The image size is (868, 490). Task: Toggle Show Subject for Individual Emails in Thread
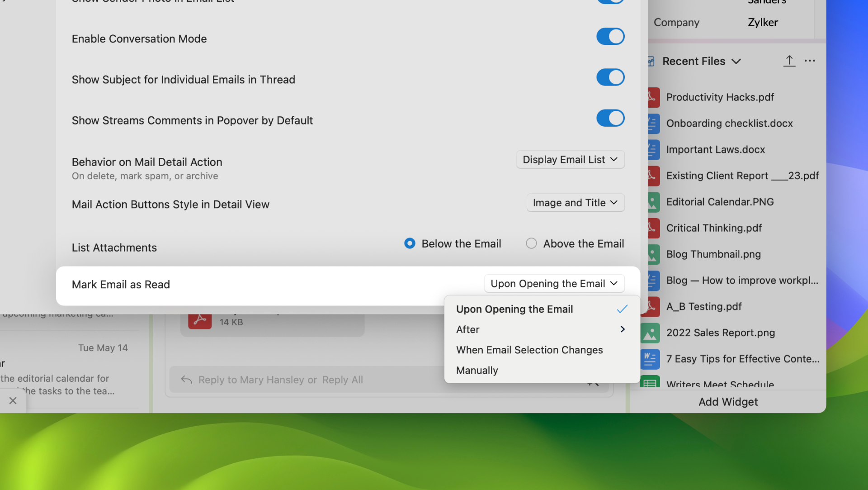point(610,77)
